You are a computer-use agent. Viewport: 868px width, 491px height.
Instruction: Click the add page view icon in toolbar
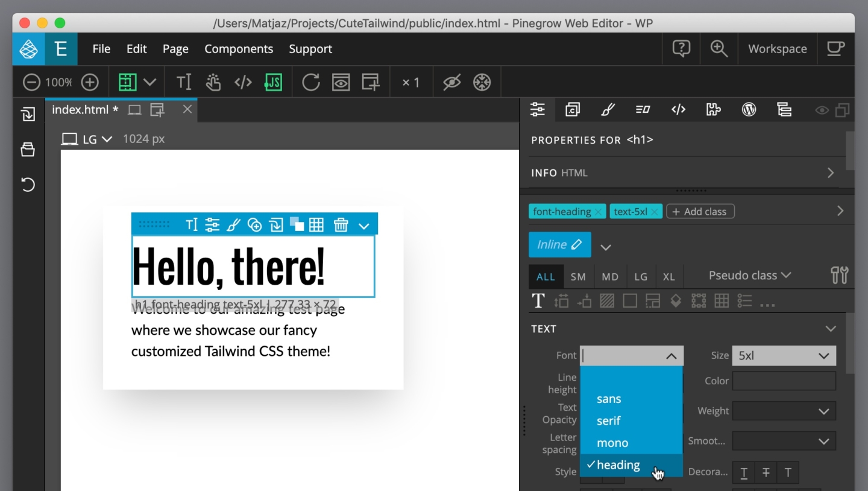click(x=371, y=82)
